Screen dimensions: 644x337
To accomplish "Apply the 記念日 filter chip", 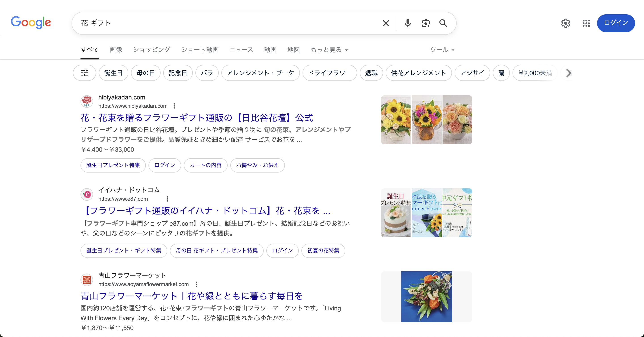I will point(178,73).
